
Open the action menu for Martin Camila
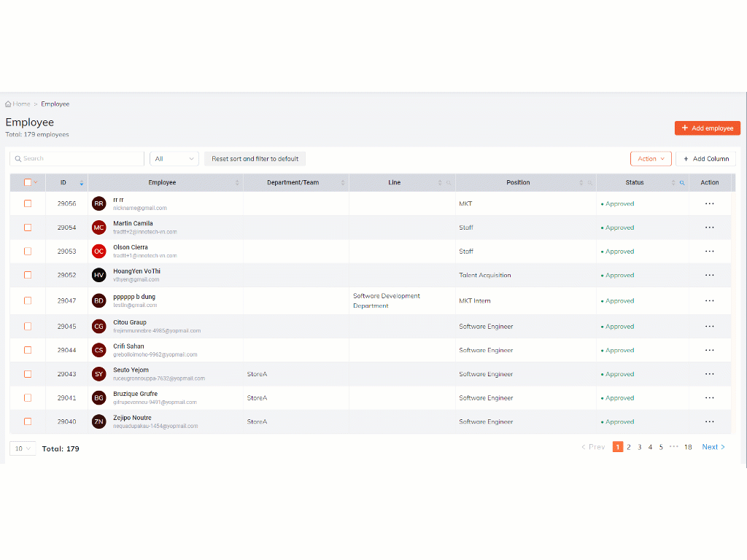709,227
